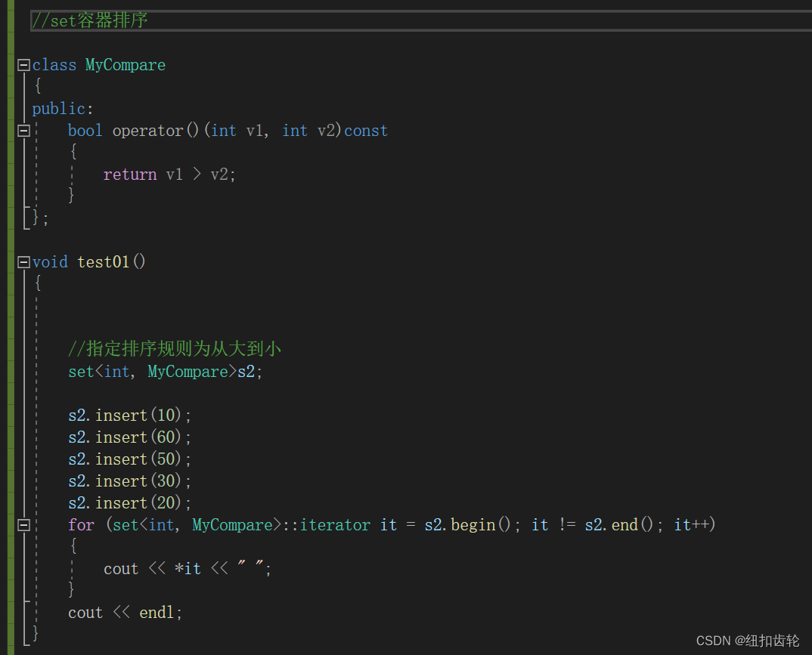This screenshot has width=812, height=655.
Task: Click s2.end() in the for loop
Action: 619,524
